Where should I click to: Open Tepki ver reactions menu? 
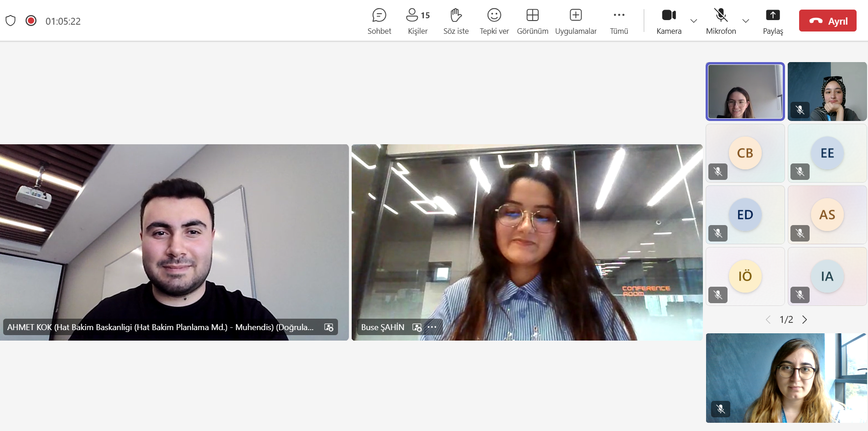click(494, 21)
